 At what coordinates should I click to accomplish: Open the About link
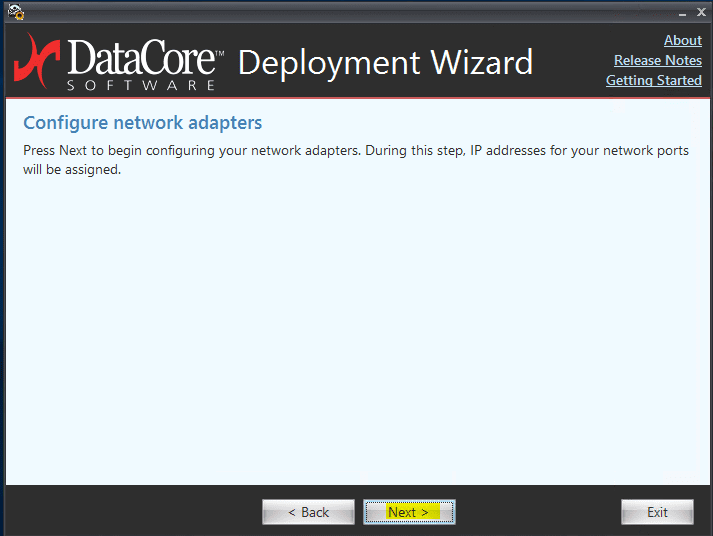(683, 40)
